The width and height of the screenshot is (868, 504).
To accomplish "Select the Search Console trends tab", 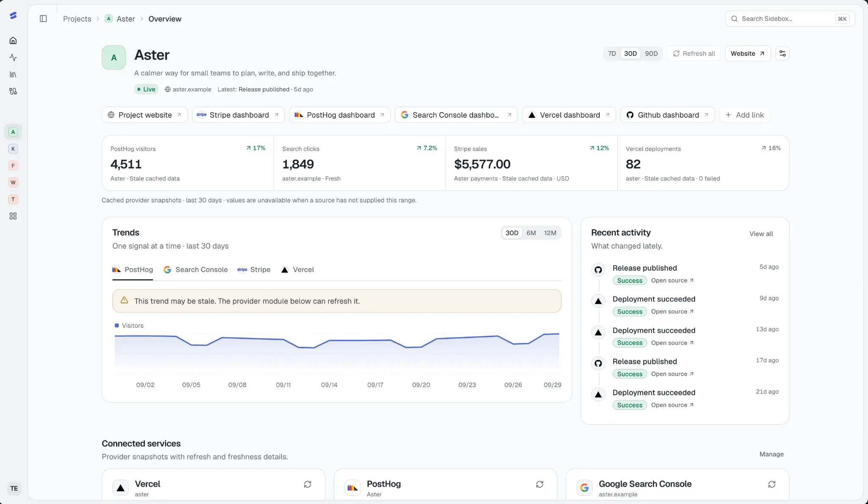I will [x=196, y=270].
